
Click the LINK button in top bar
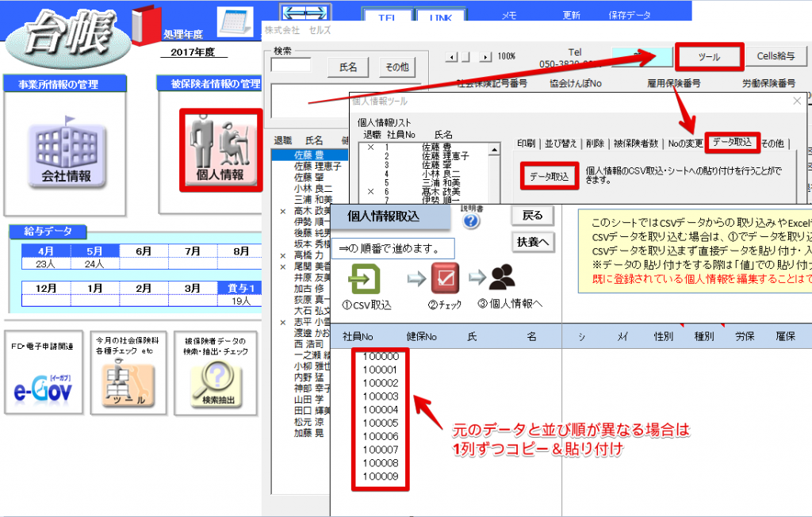click(x=441, y=17)
